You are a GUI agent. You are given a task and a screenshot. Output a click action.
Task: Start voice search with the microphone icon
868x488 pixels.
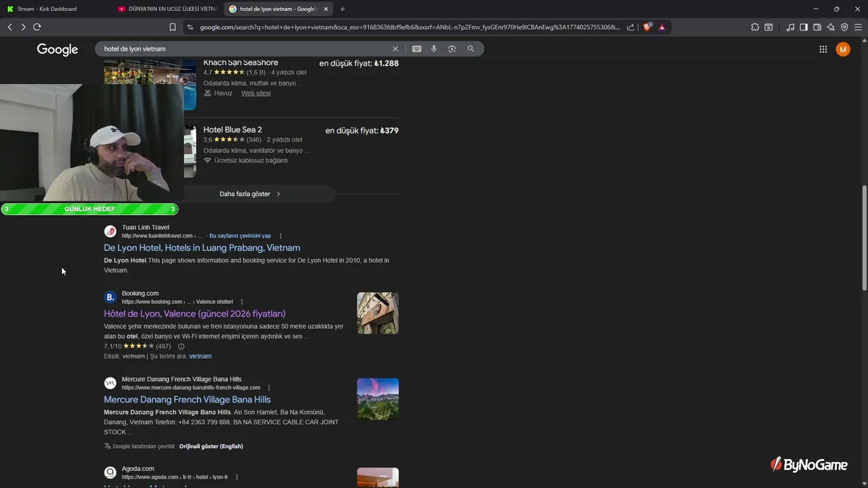click(434, 49)
